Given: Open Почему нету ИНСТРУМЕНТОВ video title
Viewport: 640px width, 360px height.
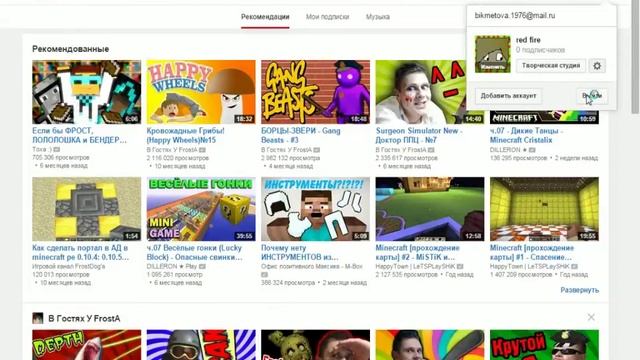Looking at the screenshot, I should [300, 253].
